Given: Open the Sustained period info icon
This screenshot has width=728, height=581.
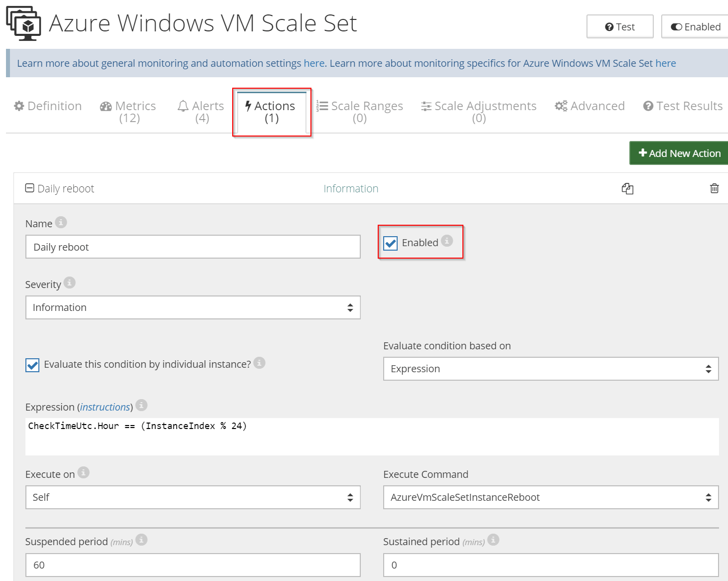Looking at the screenshot, I should point(493,540).
